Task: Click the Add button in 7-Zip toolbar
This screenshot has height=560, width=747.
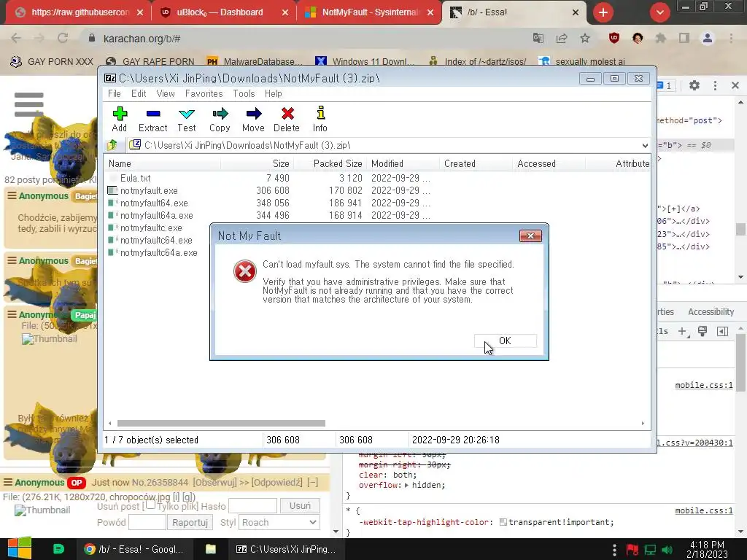Action: (x=120, y=119)
